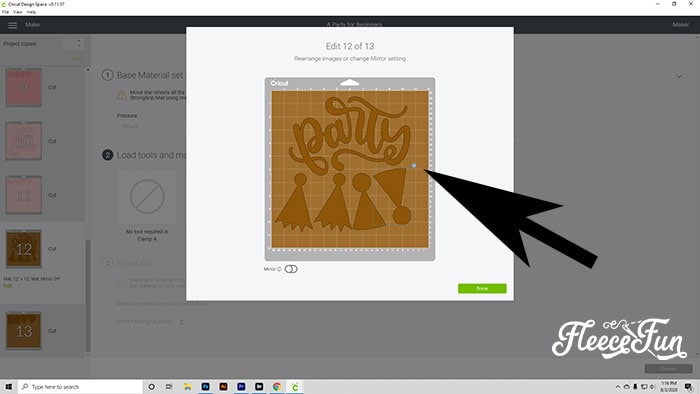Click the Maker machine label
Viewport: 700px width, 394px height.
click(x=680, y=25)
